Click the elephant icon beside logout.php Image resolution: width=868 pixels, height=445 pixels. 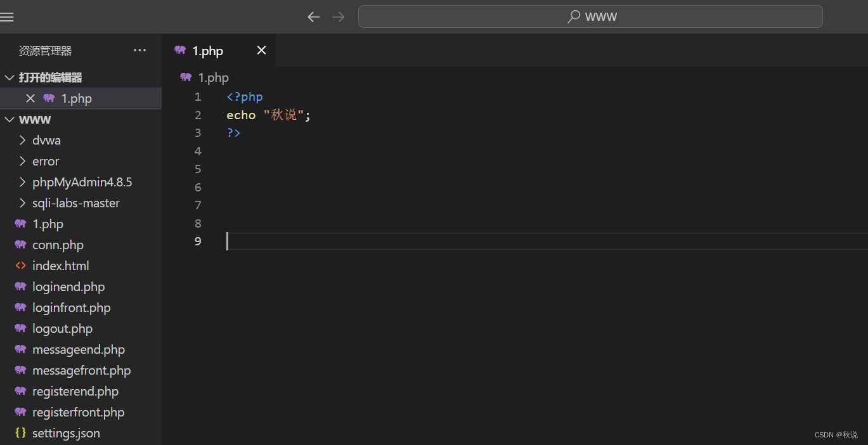(20, 328)
